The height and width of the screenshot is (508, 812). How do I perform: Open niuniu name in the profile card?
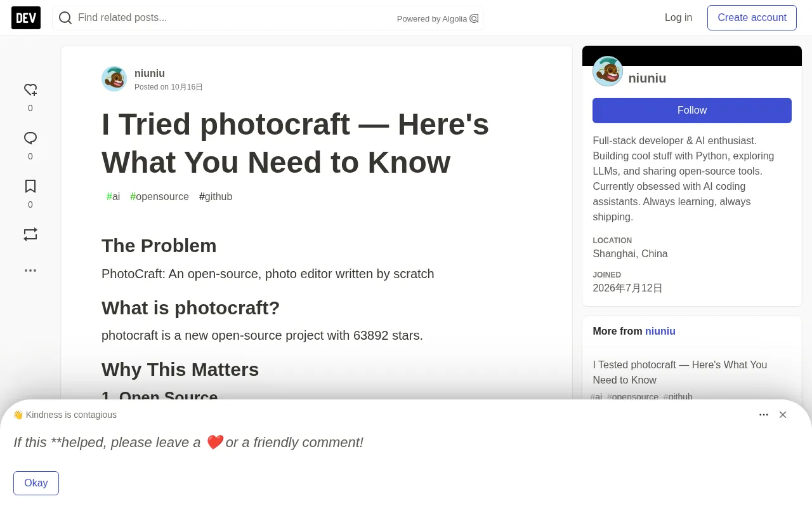click(647, 78)
